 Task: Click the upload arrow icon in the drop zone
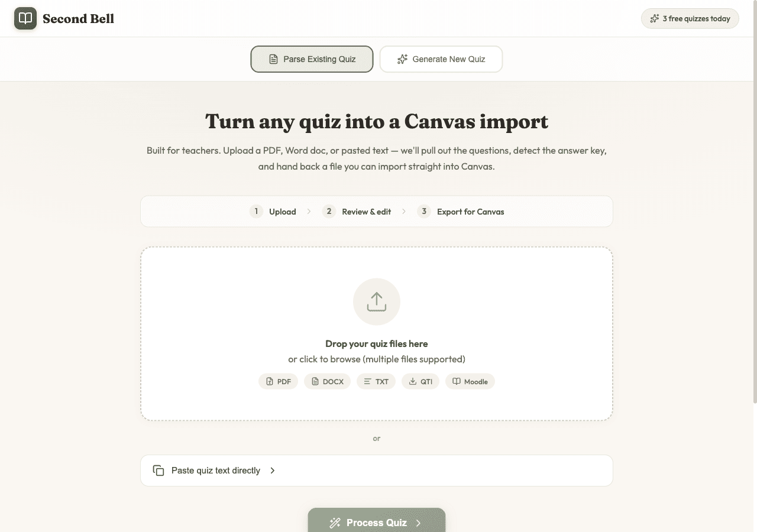[376, 301]
